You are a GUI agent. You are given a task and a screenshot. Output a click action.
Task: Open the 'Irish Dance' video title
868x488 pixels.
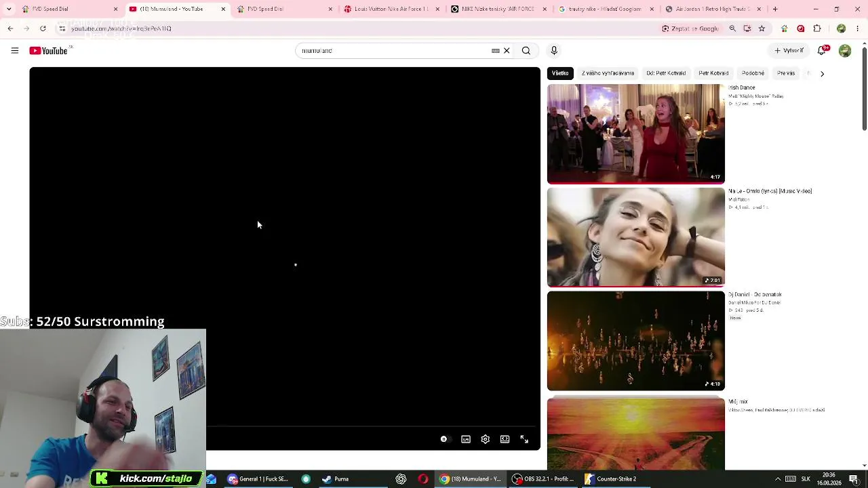[742, 87]
